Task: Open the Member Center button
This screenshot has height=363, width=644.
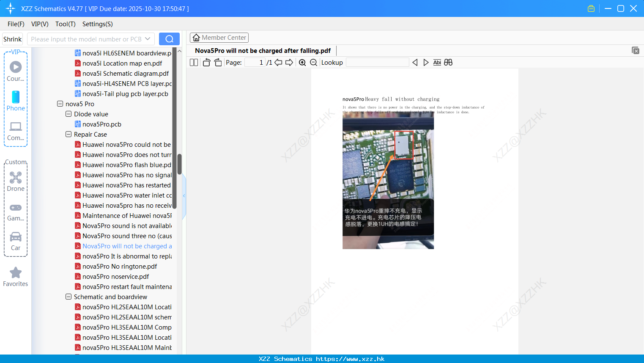Action: (219, 38)
